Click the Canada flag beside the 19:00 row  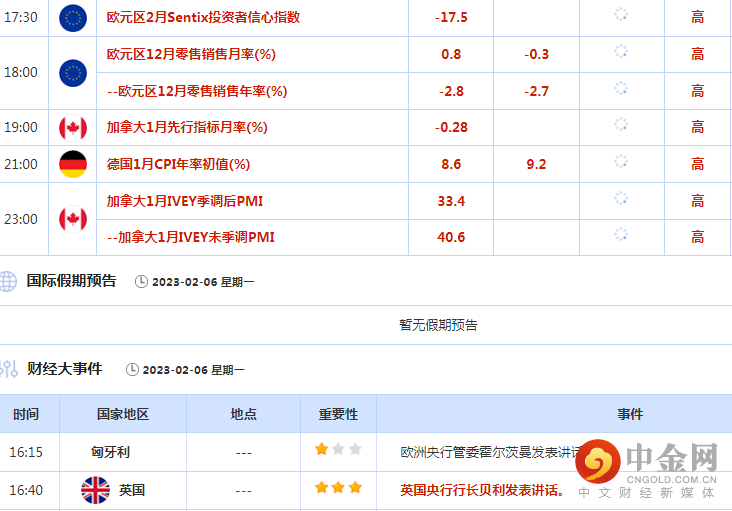(x=73, y=127)
